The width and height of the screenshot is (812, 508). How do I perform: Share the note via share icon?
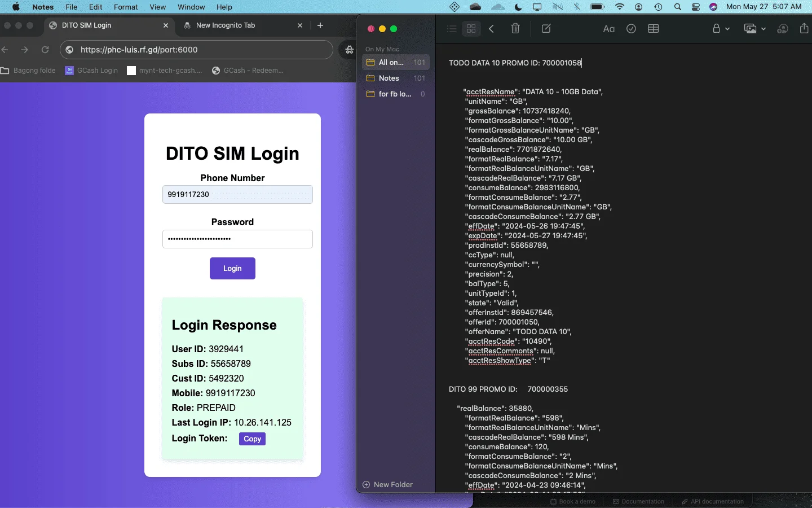(x=804, y=28)
